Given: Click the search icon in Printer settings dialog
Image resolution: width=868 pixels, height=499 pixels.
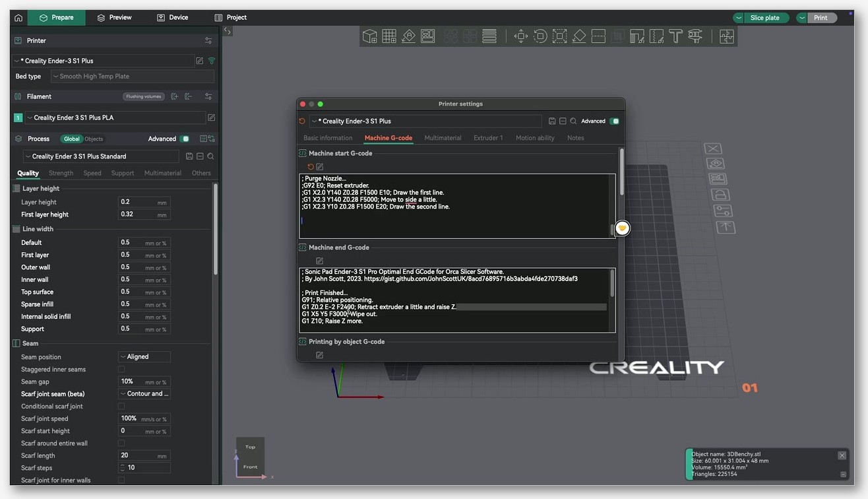Looking at the screenshot, I should (573, 121).
